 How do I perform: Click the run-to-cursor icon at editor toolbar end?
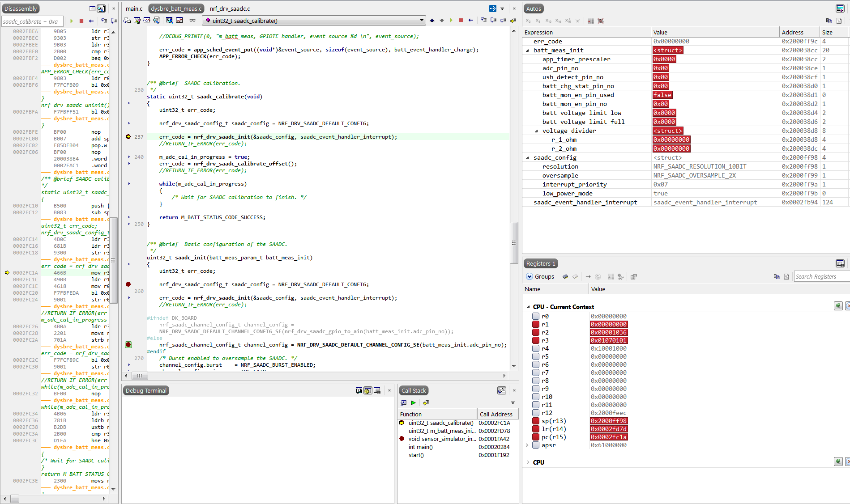(513, 21)
